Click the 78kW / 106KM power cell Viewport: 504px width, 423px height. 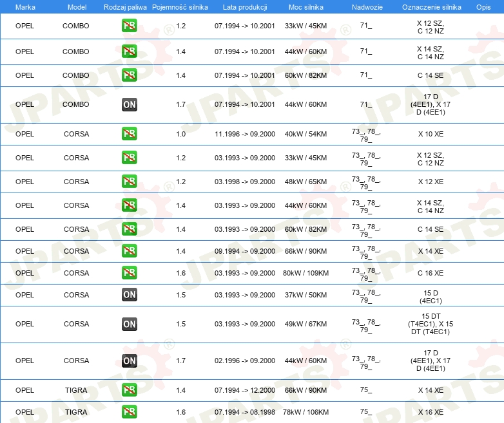click(305, 412)
